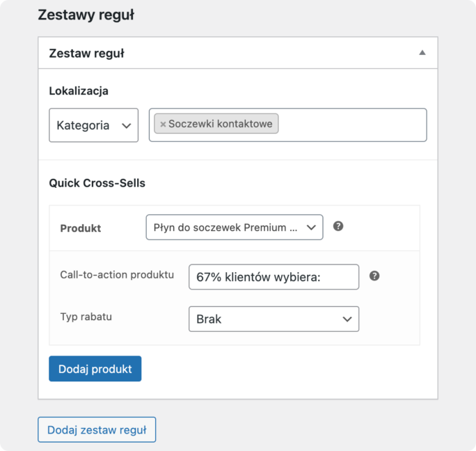The image size is (476, 451).
Task: Open the Płyn do soczewek Premium product dropdown
Action: pyautogui.click(x=235, y=227)
